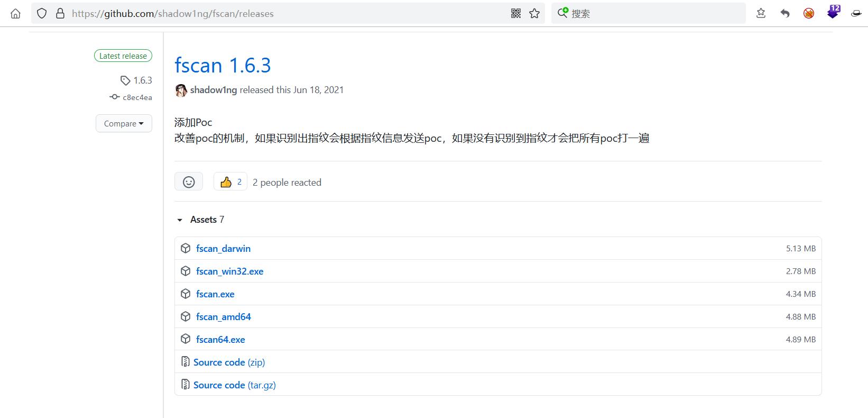Screen dimensions: 868x418
Task: Click the 5.13 MB size text
Action: coord(801,248)
